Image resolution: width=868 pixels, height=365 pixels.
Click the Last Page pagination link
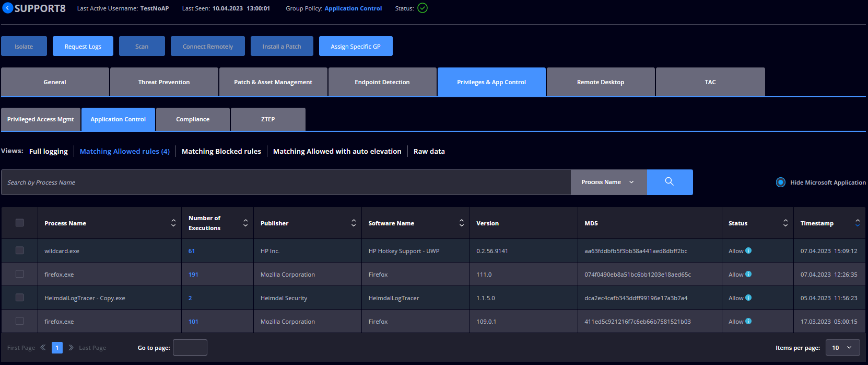92,348
